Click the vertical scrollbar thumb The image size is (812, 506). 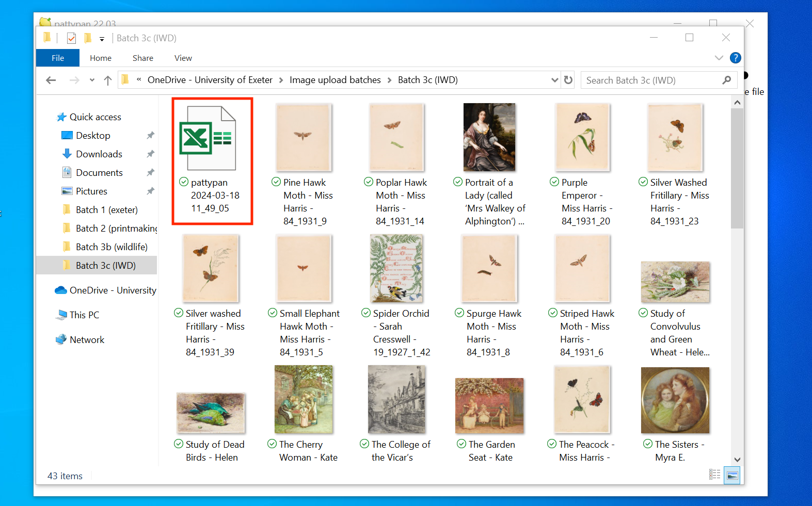tap(737, 168)
